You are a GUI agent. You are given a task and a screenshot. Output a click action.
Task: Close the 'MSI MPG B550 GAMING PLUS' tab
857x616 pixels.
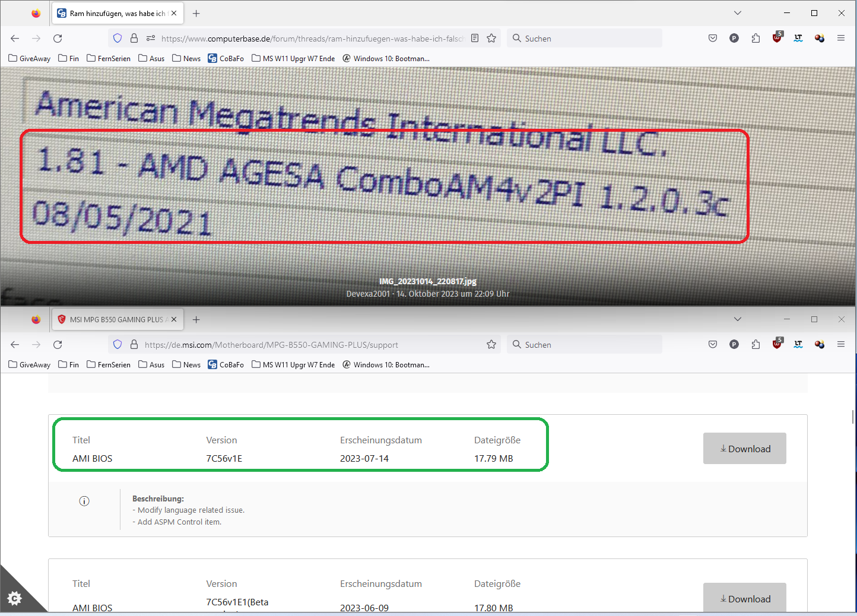click(x=174, y=319)
